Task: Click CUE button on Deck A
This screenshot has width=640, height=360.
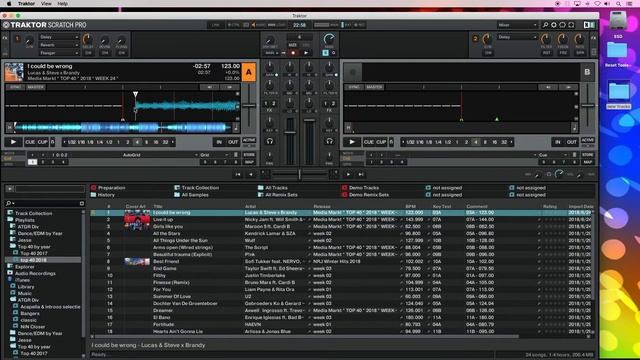Action: [30, 142]
